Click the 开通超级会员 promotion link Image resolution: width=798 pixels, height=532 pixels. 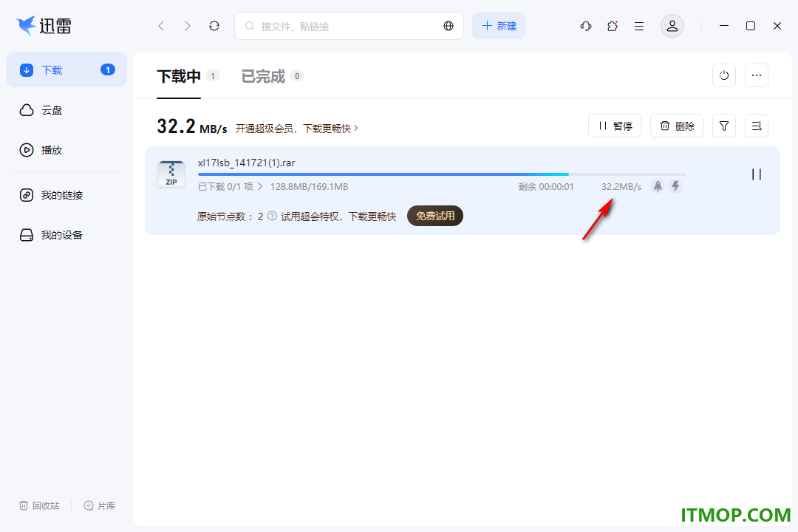point(297,129)
